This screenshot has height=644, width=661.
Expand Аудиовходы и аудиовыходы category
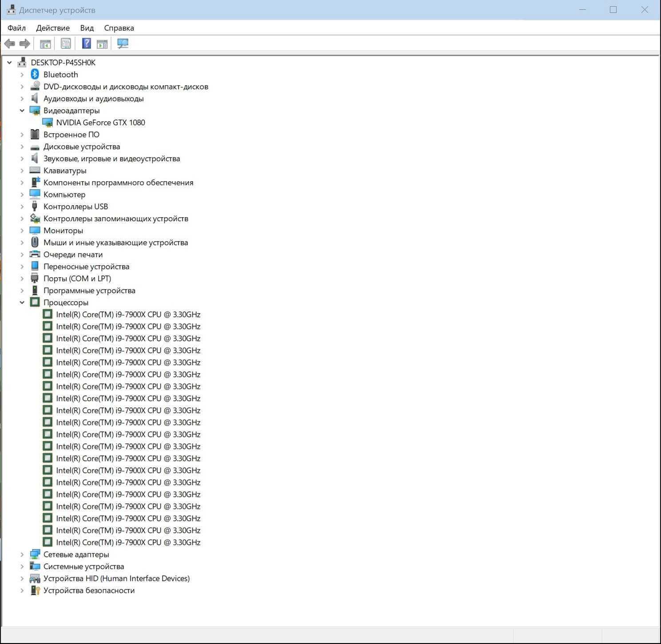(22, 99)
